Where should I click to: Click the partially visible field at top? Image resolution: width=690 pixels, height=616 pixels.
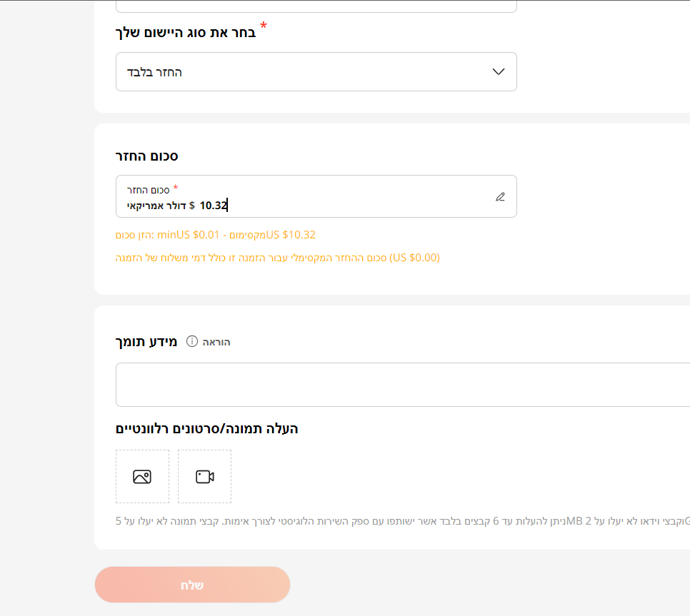316,6
